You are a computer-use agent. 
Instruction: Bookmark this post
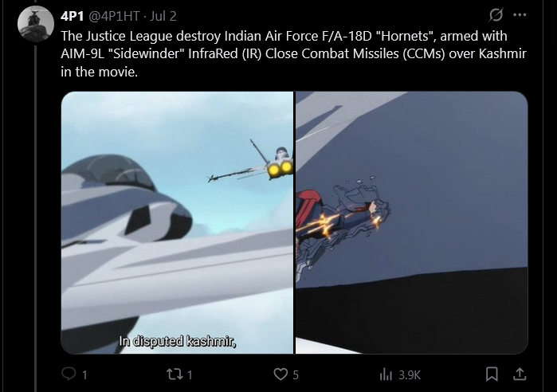click(492, 374)
